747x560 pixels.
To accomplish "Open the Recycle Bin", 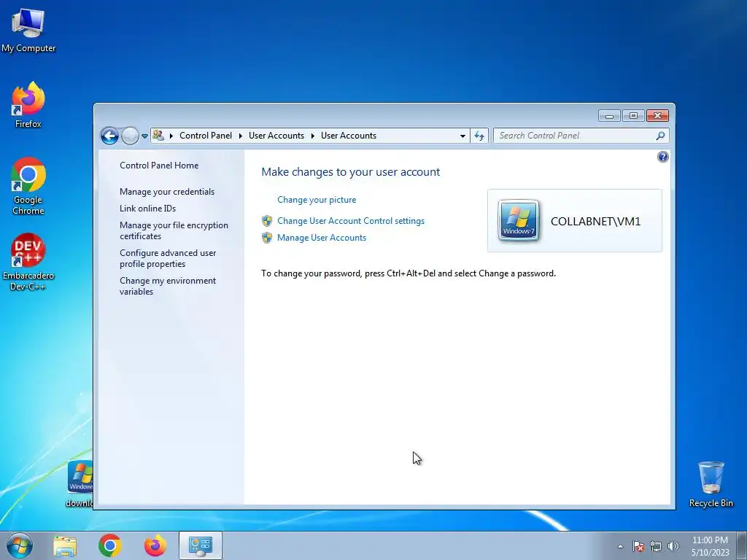I will coord(711,484).
